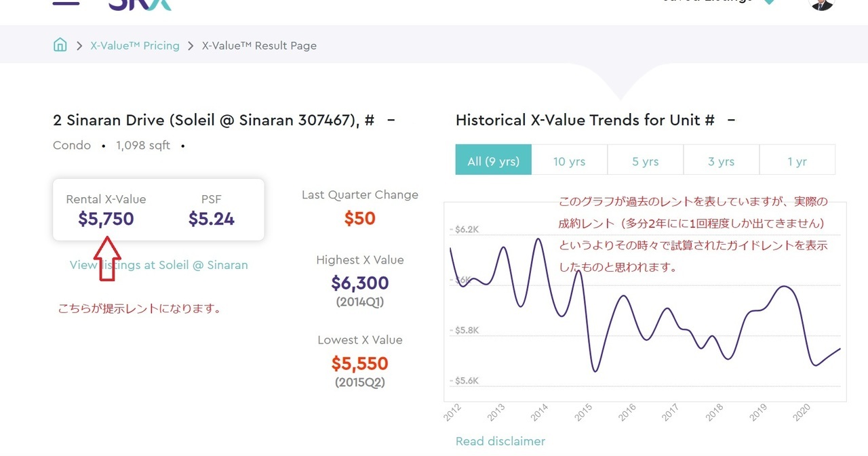This screenshot has height=456, width=868.
Task: Click the PSF value $5.24
Action: 212,219
